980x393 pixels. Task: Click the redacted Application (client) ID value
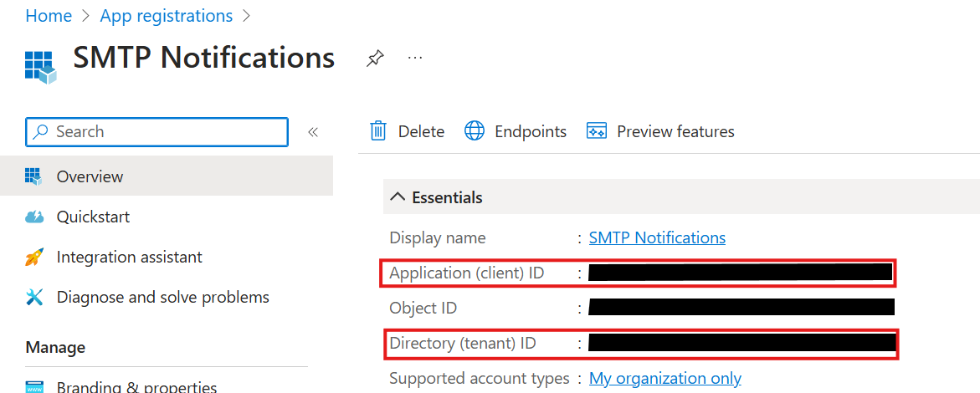[x=740, y=273]
